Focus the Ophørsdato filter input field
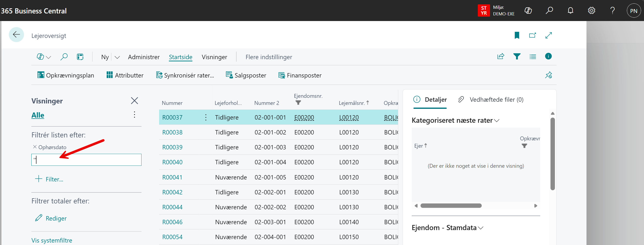Screen dimensions: 644x245 pyautogui.click(x=86, y=160)
